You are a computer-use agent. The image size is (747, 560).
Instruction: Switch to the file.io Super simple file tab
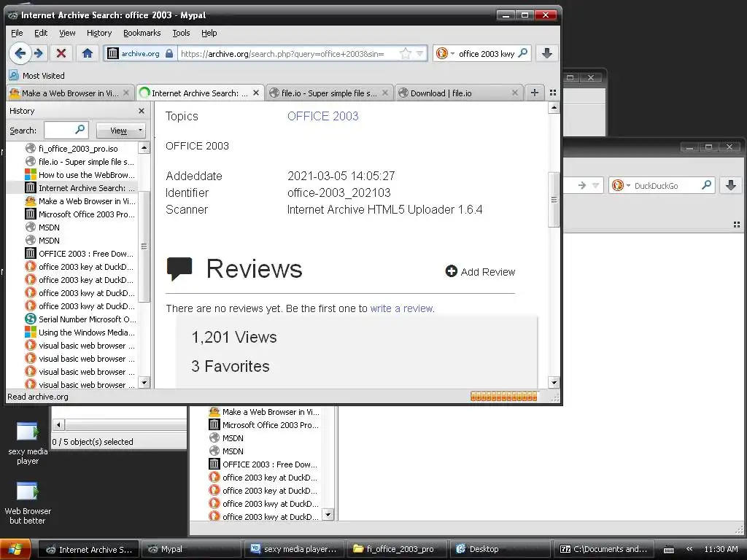pyautogui.click(x=329, y=93)
